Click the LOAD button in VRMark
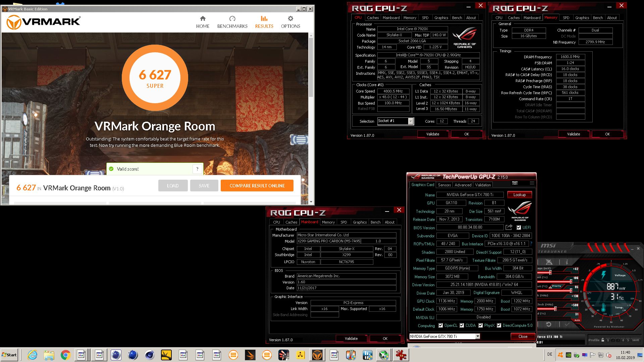The image size is (644, 362). (x=173, y=186)
